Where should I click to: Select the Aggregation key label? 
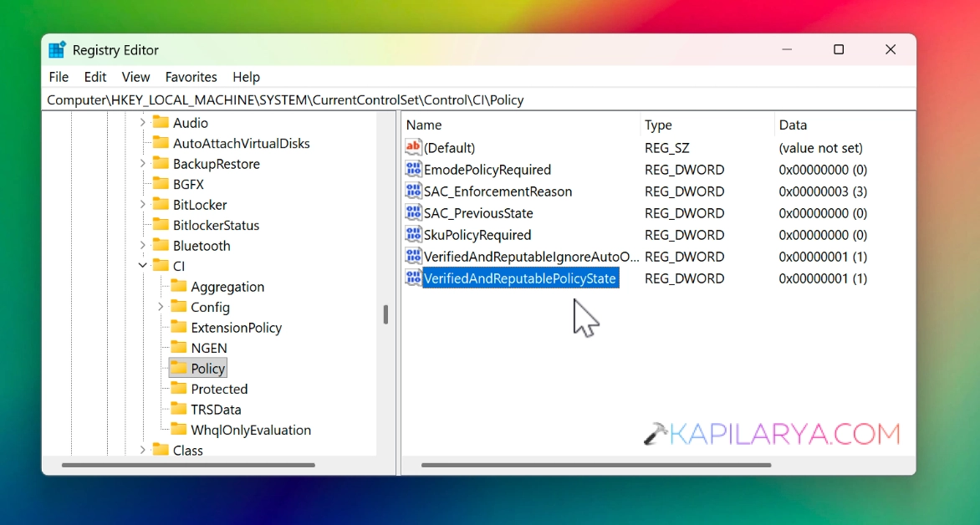(x=227, y=287)
